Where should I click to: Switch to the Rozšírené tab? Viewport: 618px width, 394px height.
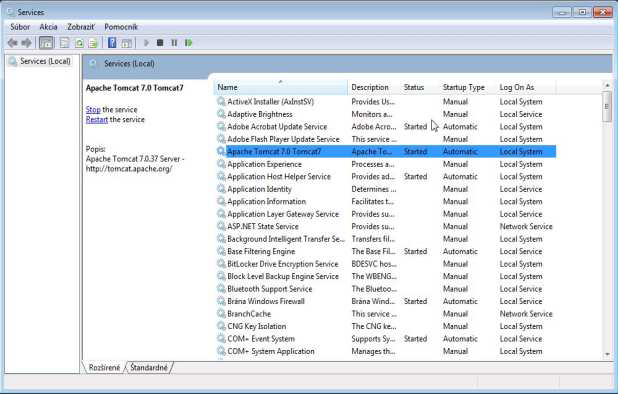[x=104, y=367]
